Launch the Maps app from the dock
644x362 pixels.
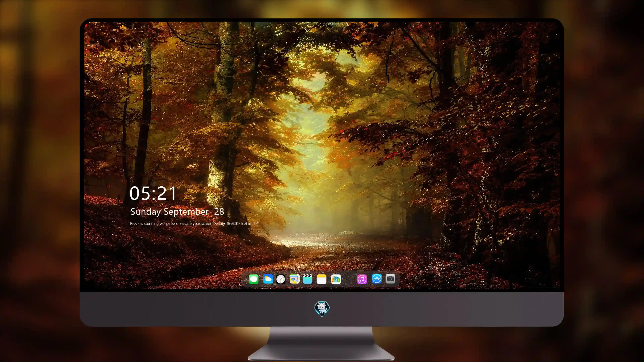point(294,279)
